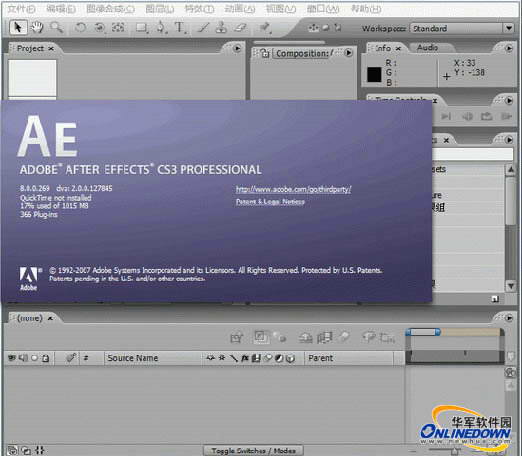Image resolution: width=522 pixels, height=456 pixels.
Task: Expand or collapse Layer Switches pane
Action: (12, 450)
